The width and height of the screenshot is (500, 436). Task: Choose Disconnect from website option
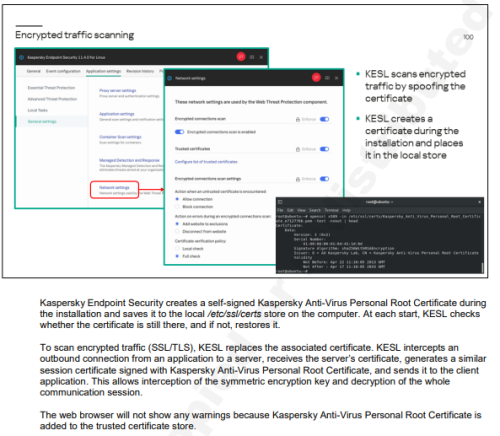pyautogui.click(x=177, y=231)
